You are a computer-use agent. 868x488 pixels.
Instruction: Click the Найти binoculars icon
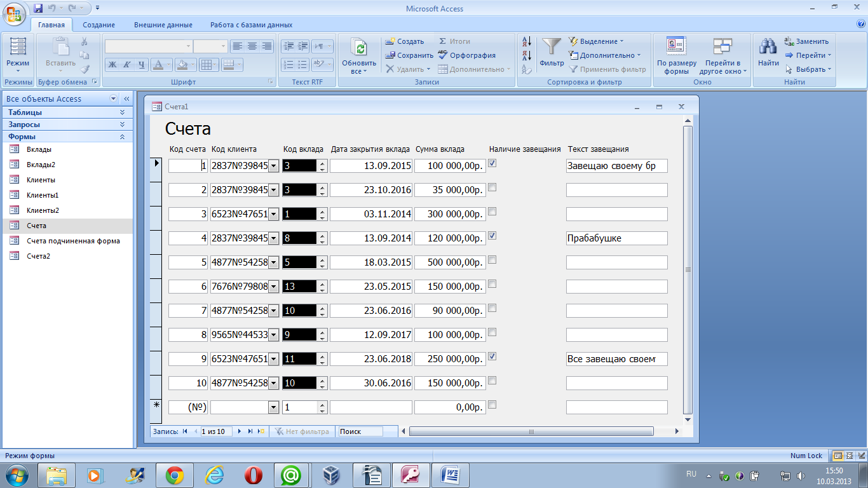[768, 52]
